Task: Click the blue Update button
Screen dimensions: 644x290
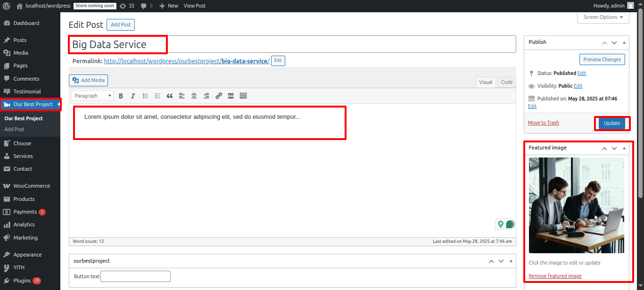Action: 612,123
